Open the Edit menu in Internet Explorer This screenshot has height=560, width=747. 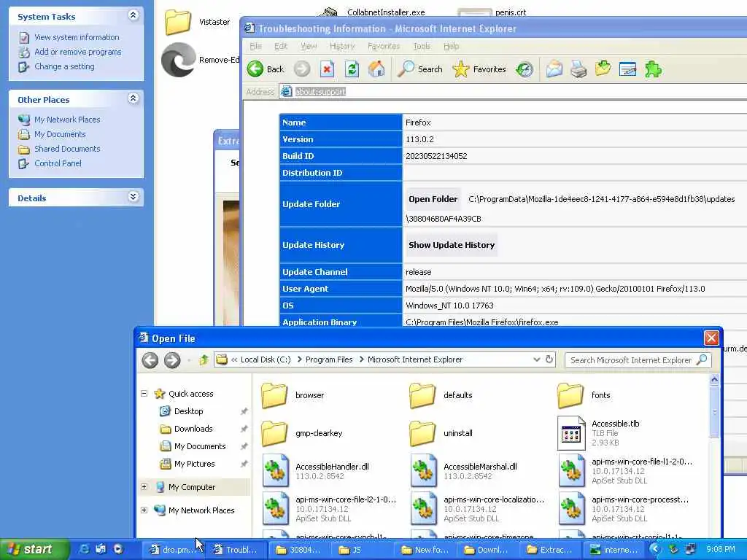click(x=281, y=46)
